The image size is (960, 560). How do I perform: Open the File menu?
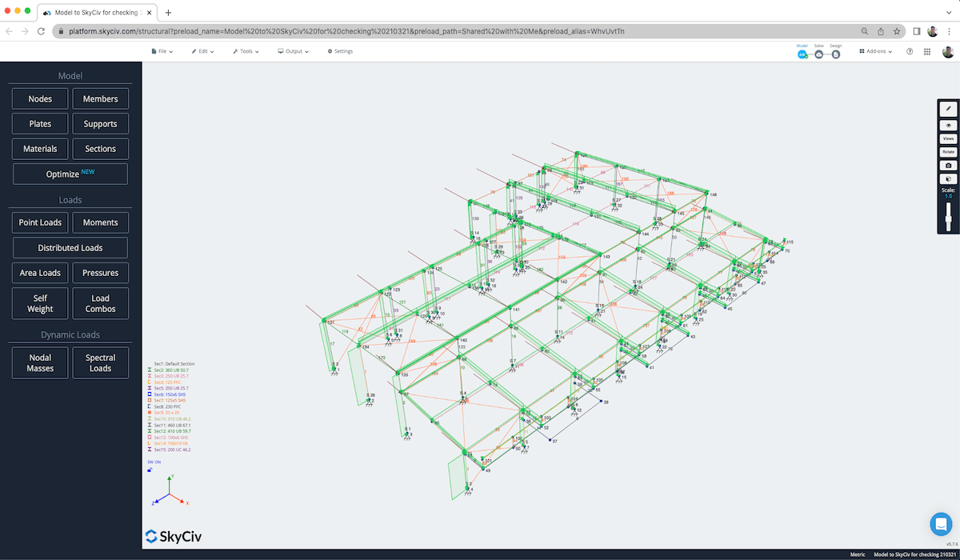click(x=162, y=50)
